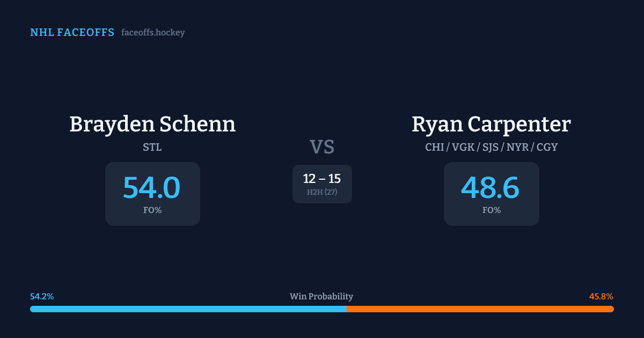This screenshot has height=338, width=644.
Task: Click the CGY team abbreviation
Action: 547,147
